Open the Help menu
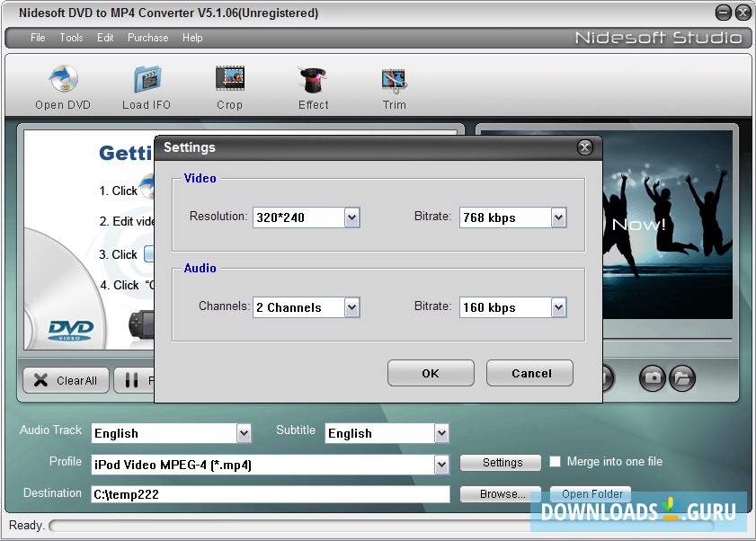Image resolution: width=756 pixels, height=541 pixels. [x=192, y=38]
